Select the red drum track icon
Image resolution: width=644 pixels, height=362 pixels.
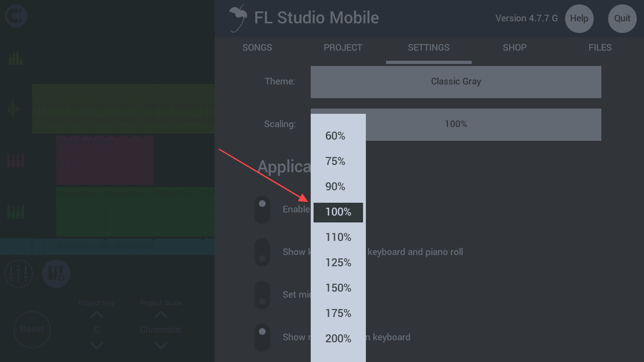(x=16, y=160)
